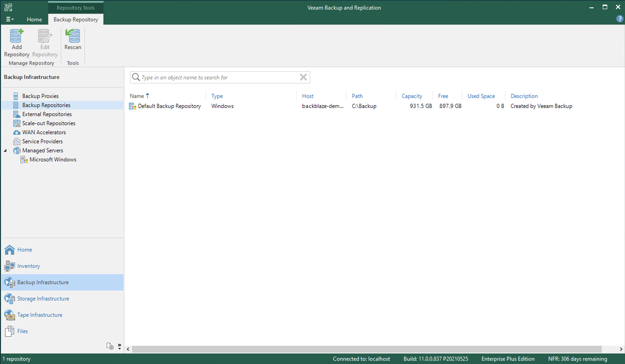Click the horizontal scrollbar right arrow
The width and height of the screenshot is (625, 364).
(x=621, y=349)
